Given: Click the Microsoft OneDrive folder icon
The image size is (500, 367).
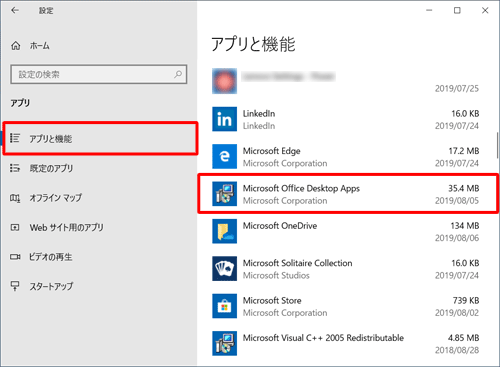Looking at the screenshot, I should click(224, 231).
